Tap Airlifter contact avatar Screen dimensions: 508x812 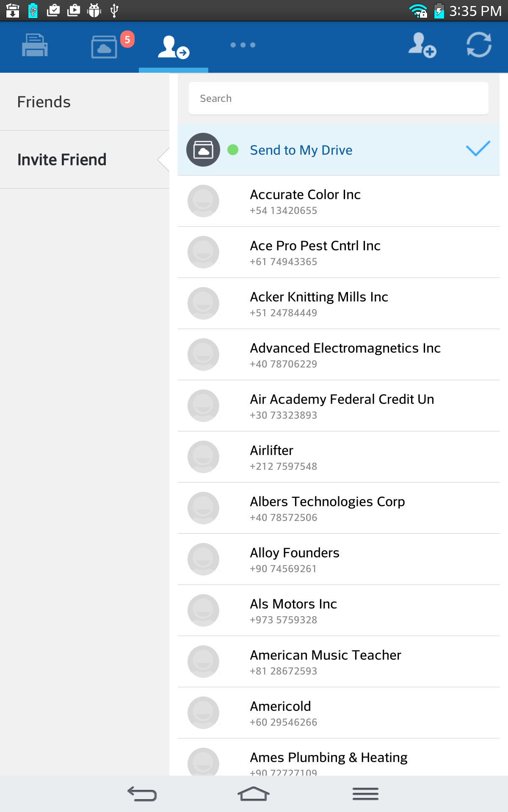[x=203, y=457]
